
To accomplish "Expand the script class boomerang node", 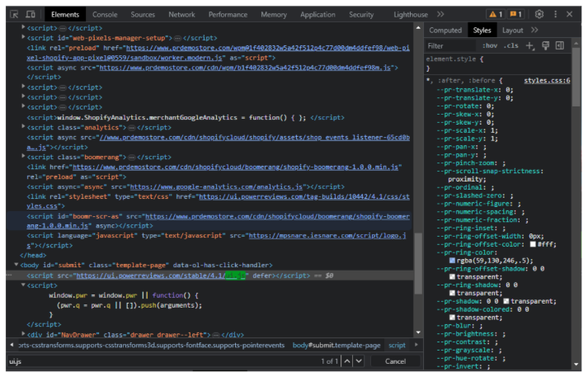I will pyautogui.click(x=23, y=156).
